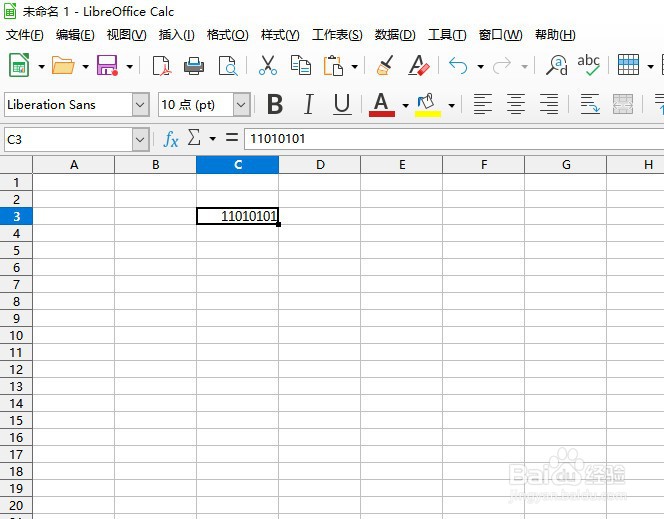
Task: Click the Sum sigma icon
Action: click(194, 138)
